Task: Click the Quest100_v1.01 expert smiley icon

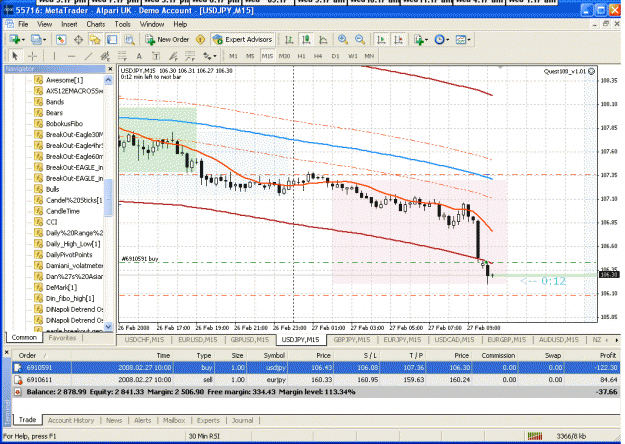Action: tap(592, 71)
